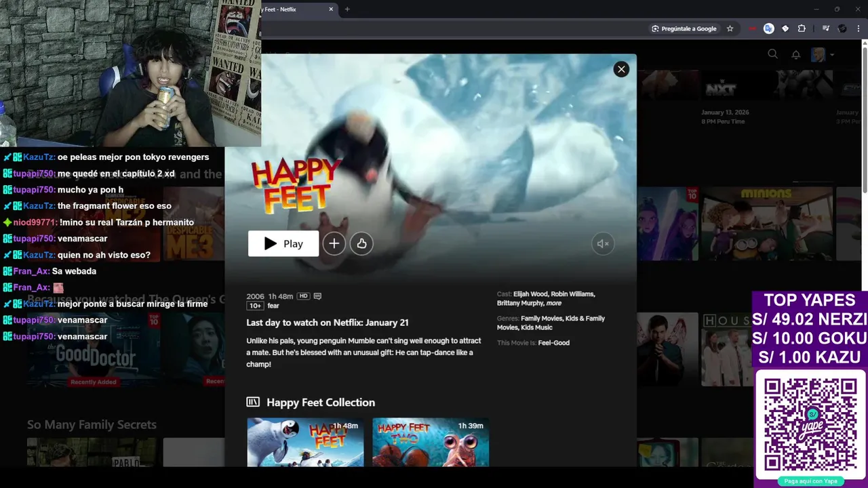Click the 'Paga aquí con Yape' label
The width and height of the screenshot is (868, 488).
pos(810,481)
